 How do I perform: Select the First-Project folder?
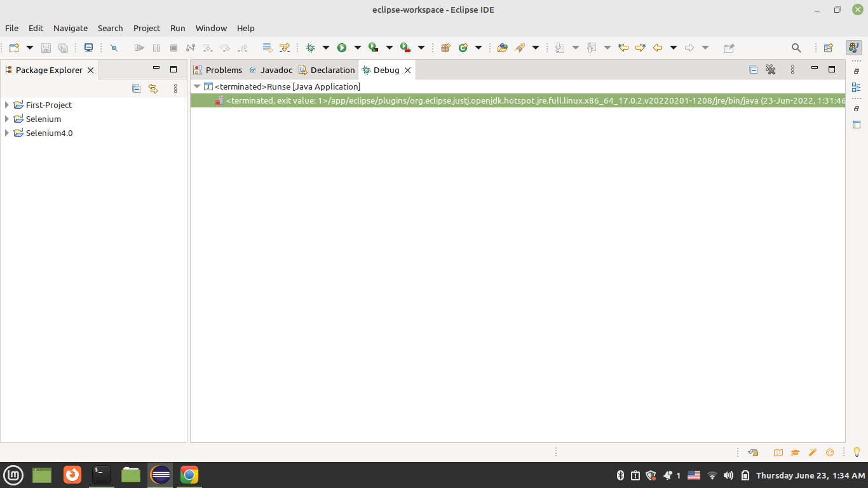[x=43, y=105]
